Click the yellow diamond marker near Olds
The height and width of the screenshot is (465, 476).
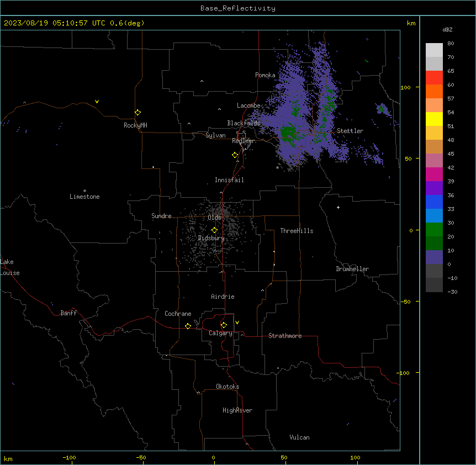coord(214,230)
